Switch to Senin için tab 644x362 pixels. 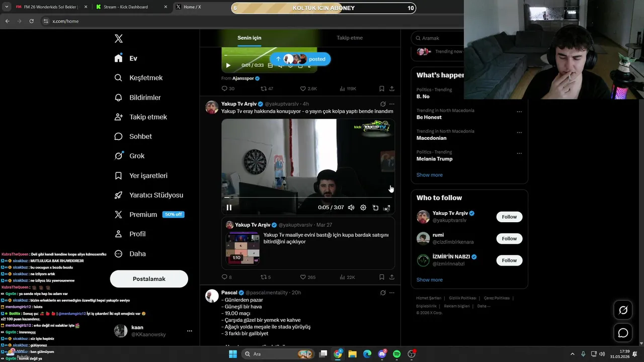pos(250,38)
